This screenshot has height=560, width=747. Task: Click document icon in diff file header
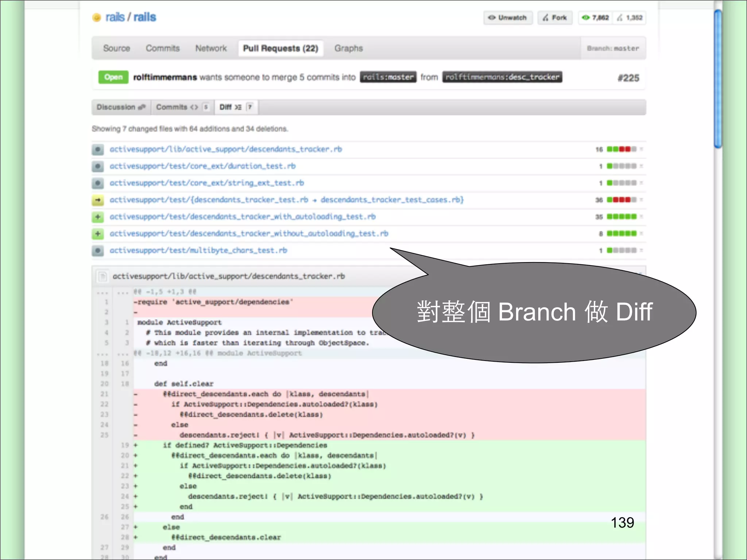point(102,276)
